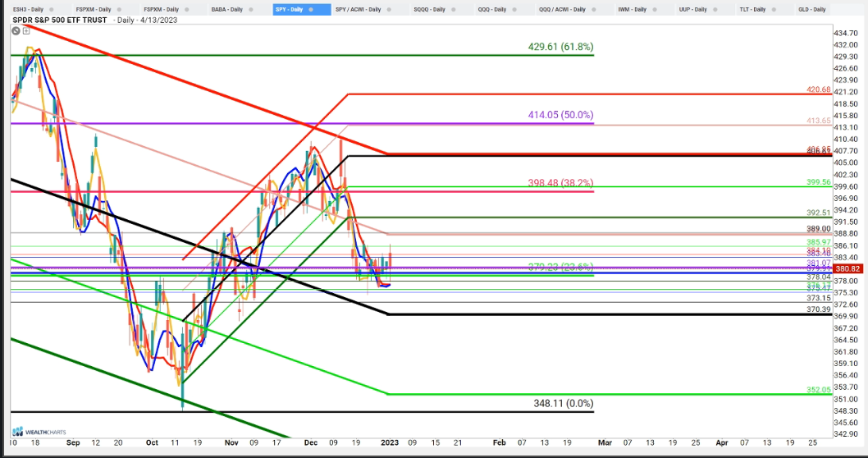Click the 434.70 price axis value
This screenshot has width=868, height=458.
pyautogui.click(x=847, y=33)
